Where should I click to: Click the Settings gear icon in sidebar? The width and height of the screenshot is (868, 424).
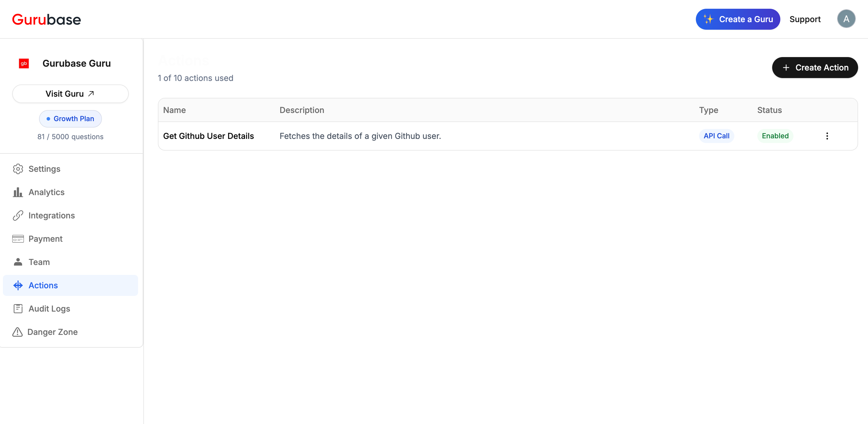point(18,169)
